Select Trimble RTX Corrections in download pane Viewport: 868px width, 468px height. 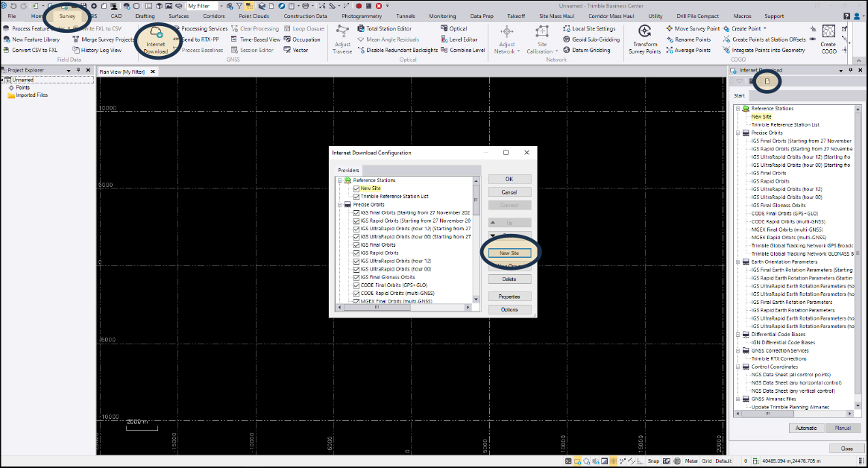[x=779, y=359]
